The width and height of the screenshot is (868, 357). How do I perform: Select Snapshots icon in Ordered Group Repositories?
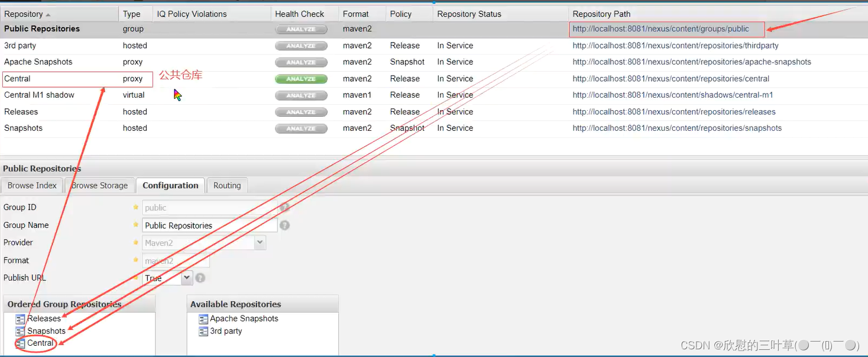click(x=21, y=331)
